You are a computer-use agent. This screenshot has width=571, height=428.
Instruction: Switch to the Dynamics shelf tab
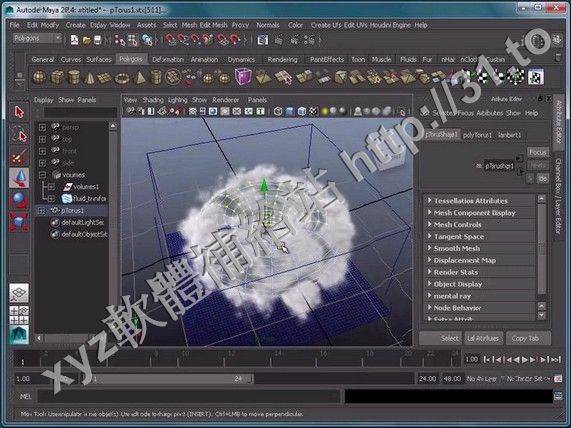(241, 59)
